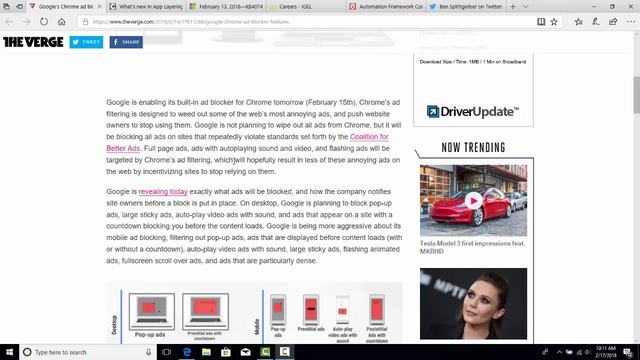Click the volume speaker tray icon
640x360 pixels.
pos(588,352)
